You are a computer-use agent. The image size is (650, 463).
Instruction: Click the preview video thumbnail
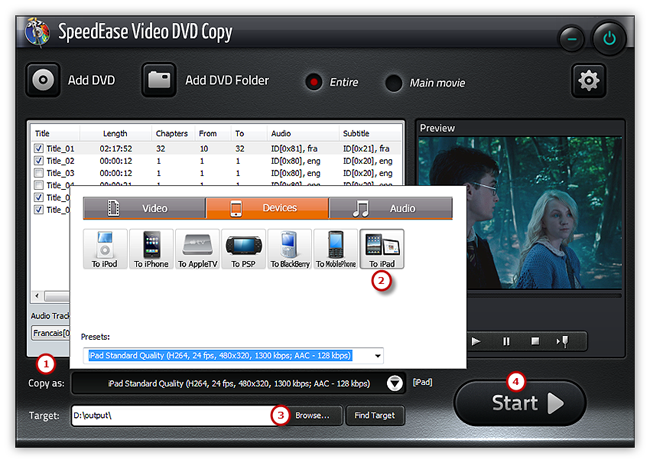tap(520, 213)
